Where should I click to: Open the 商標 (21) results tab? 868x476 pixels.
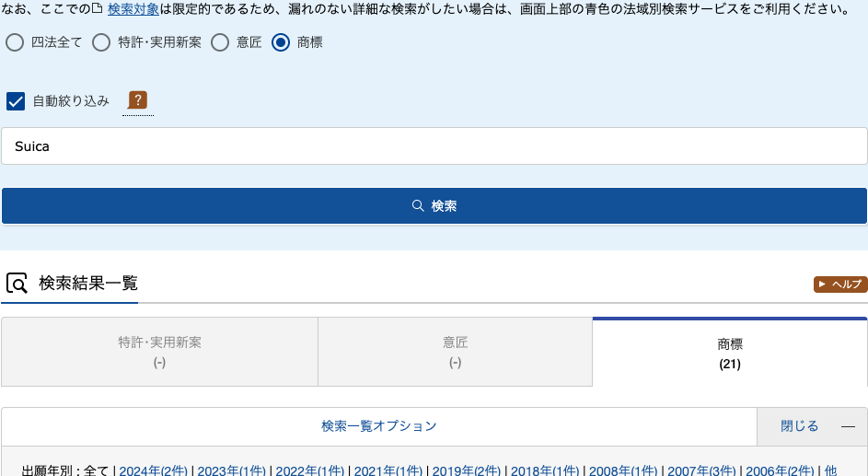(x=730, y=354)
